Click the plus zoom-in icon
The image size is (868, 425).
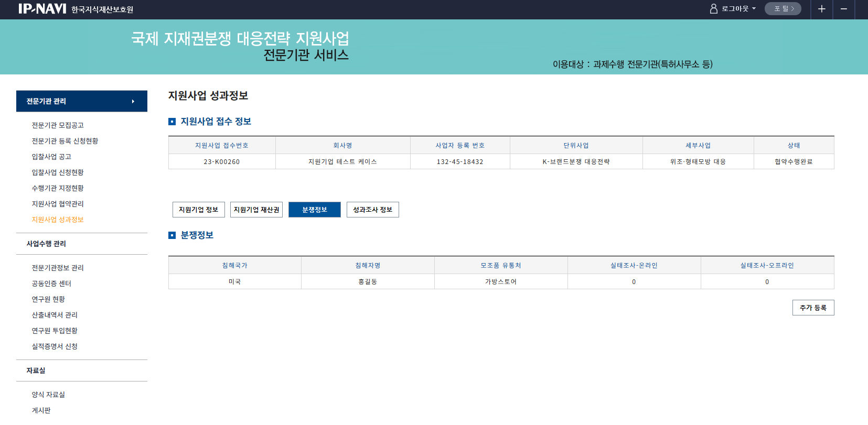821,9
